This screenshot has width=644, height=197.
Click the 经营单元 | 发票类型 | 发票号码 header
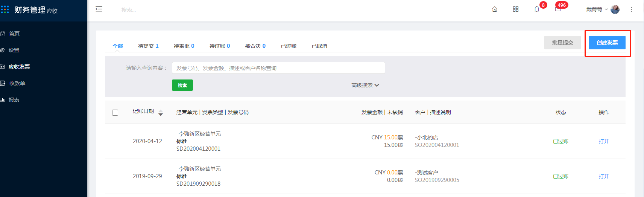click(213, 112)
